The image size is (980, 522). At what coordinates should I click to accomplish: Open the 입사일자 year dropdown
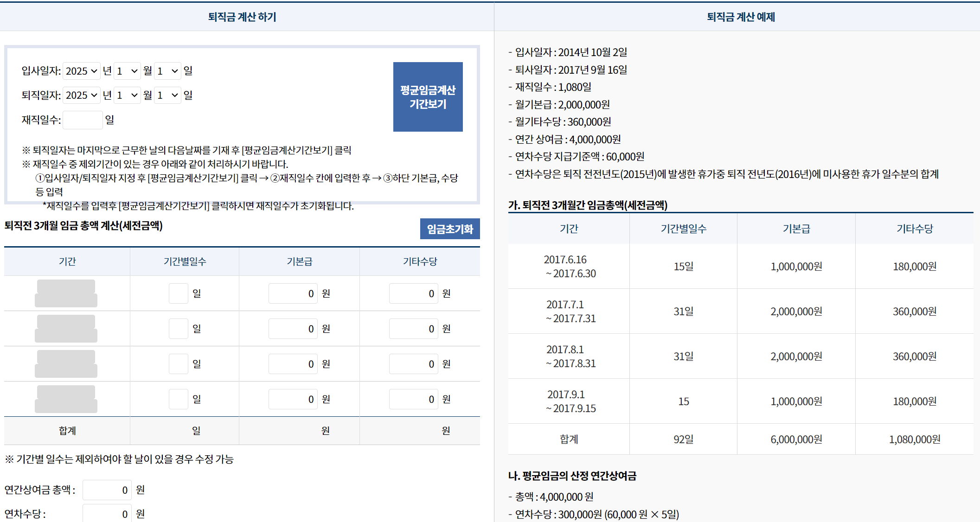[82, 70]
